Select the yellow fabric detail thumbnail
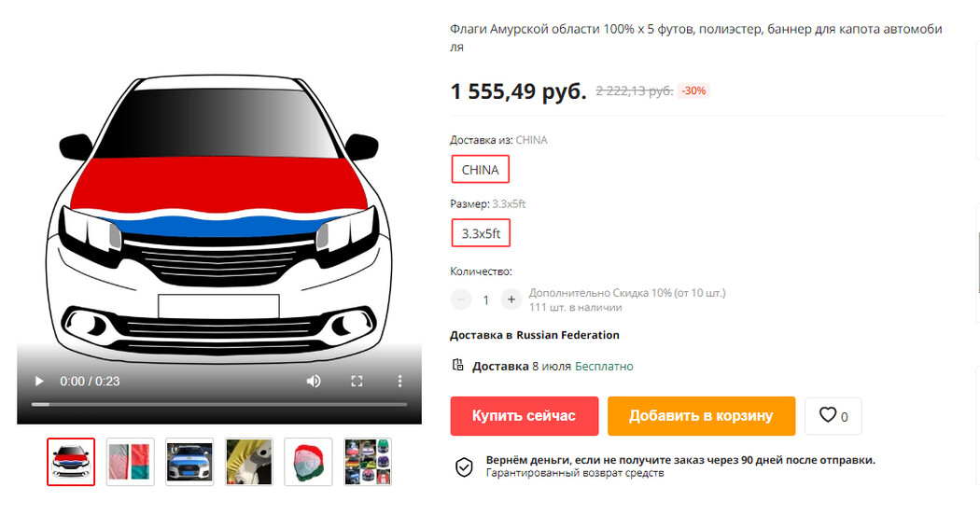The width and height of the screenshot is (980, 515). coord(249,462)
